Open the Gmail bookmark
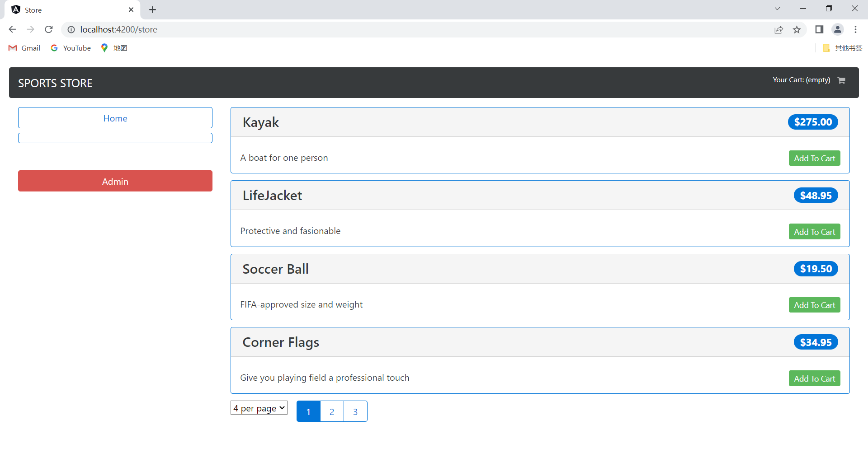Screen dimensions: 868x462 [x=25, y=48]
